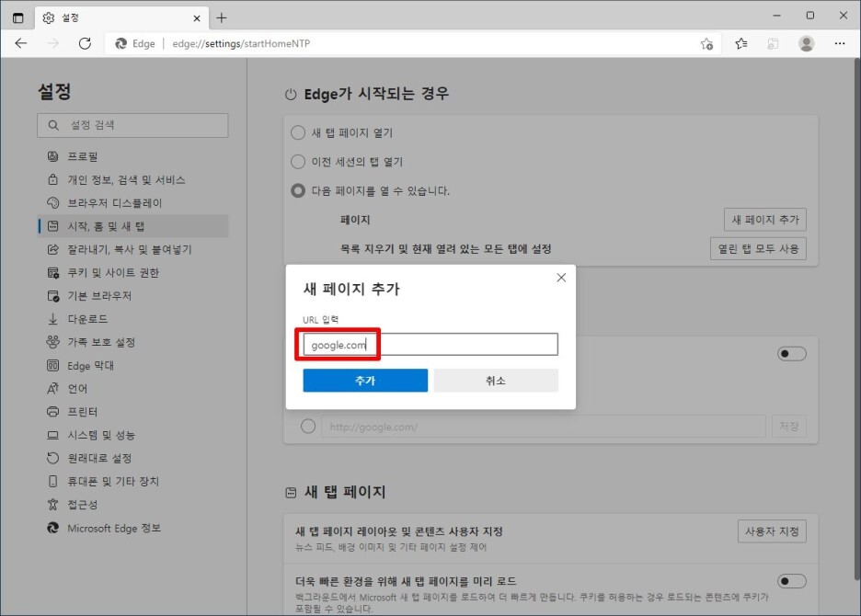Click 열린 탭 모두 사용 button
This screenshot has height=616, width=861.
(x=758, y=249)
